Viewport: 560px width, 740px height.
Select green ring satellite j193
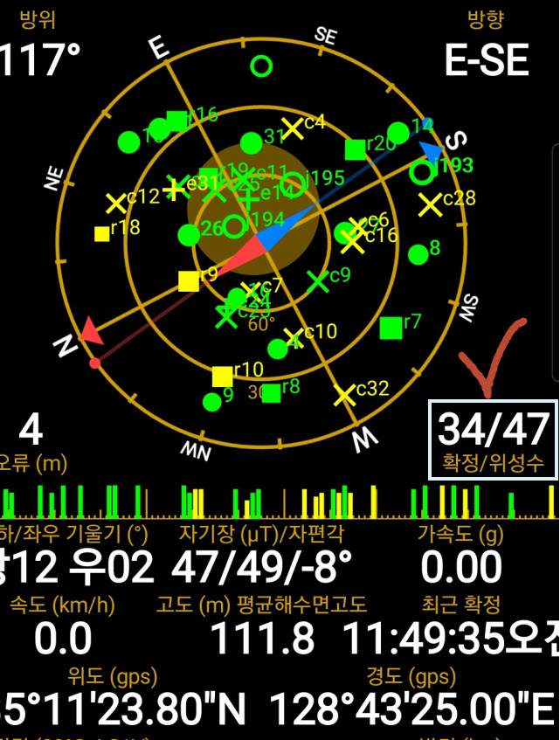coord(421,172)
